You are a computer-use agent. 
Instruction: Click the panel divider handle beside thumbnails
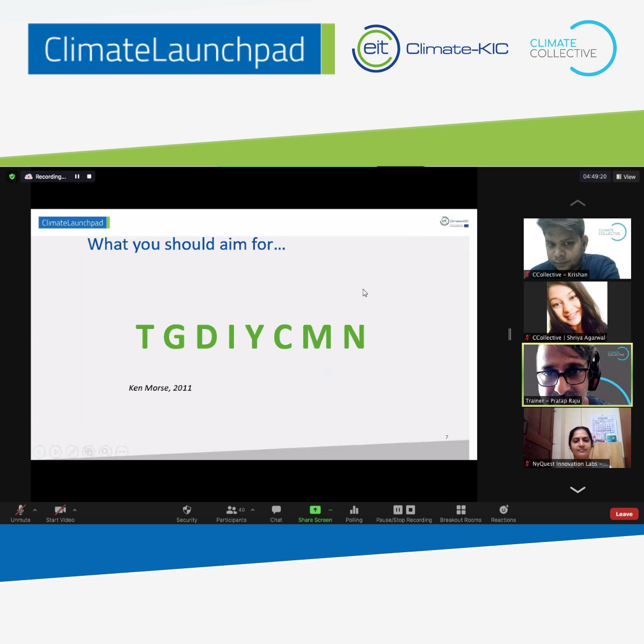click(x=510, y=334)
